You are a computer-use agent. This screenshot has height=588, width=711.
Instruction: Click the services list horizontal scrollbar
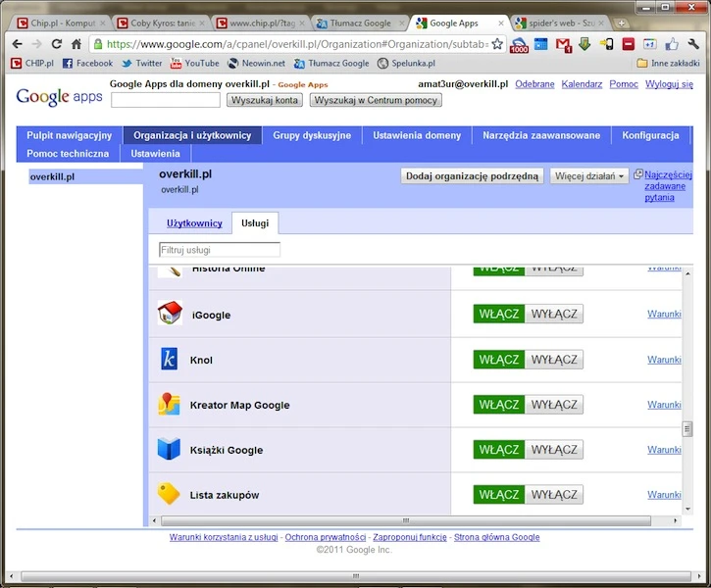click(x=406, y=520)
